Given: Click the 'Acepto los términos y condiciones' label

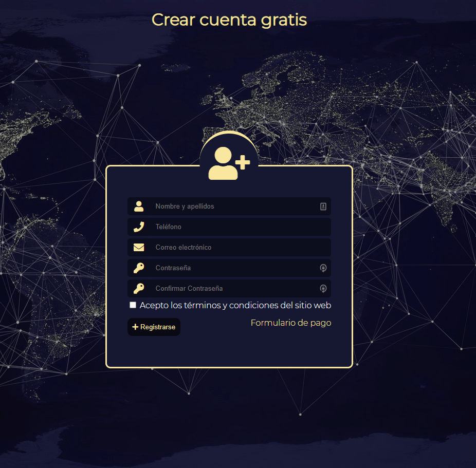Looking at the screenshot, I should click(235, 305).
